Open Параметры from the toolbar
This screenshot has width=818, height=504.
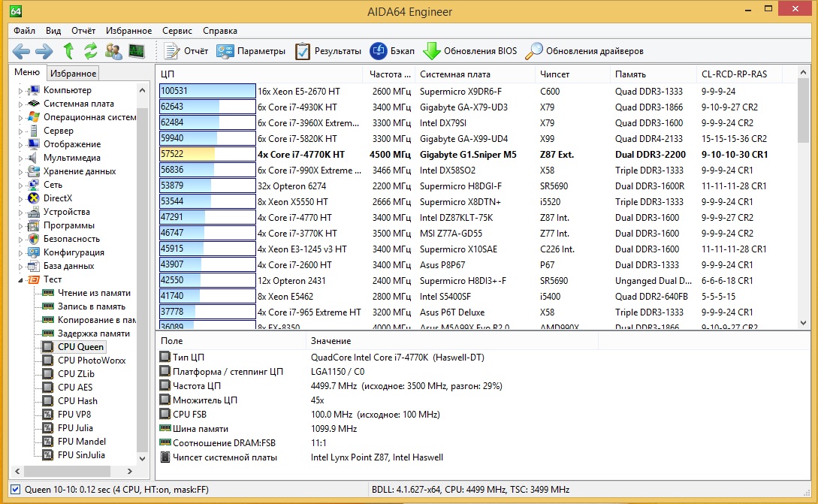click(x=251, y=51)
